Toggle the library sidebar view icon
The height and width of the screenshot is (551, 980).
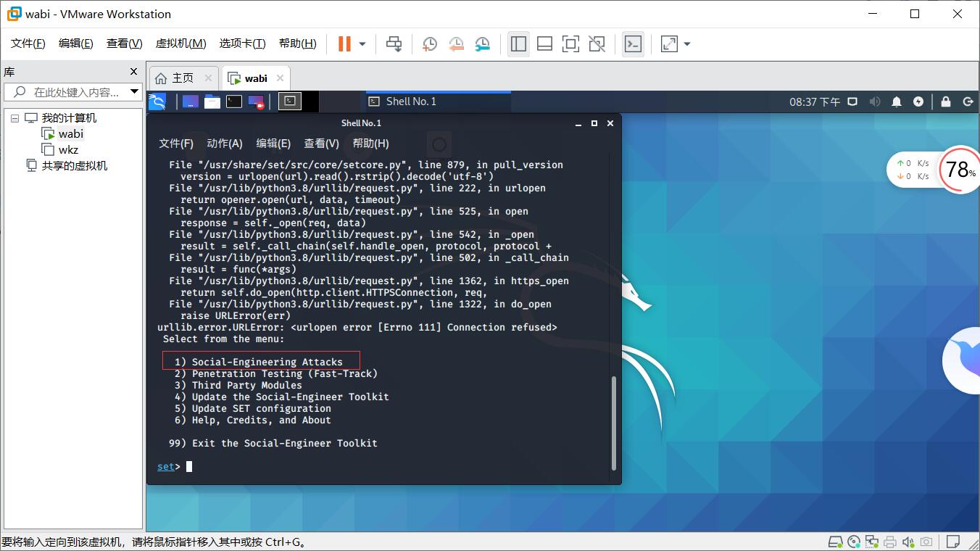tap(518, 44)
